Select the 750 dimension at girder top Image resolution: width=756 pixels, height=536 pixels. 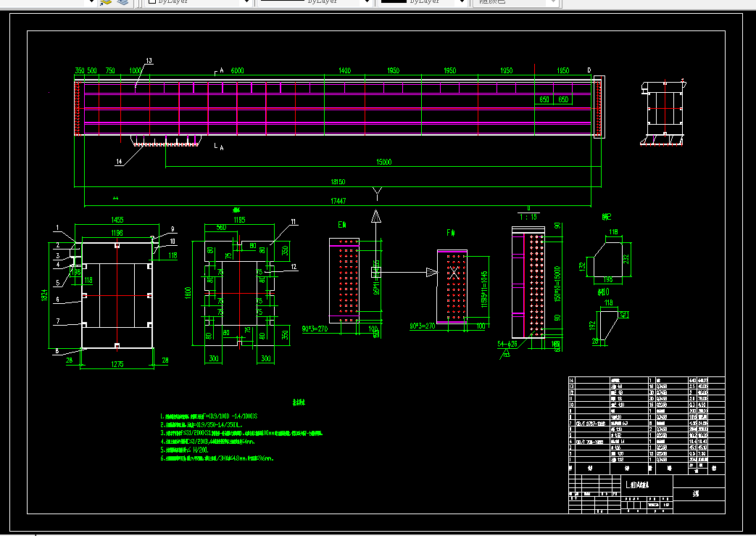[110, 70]
